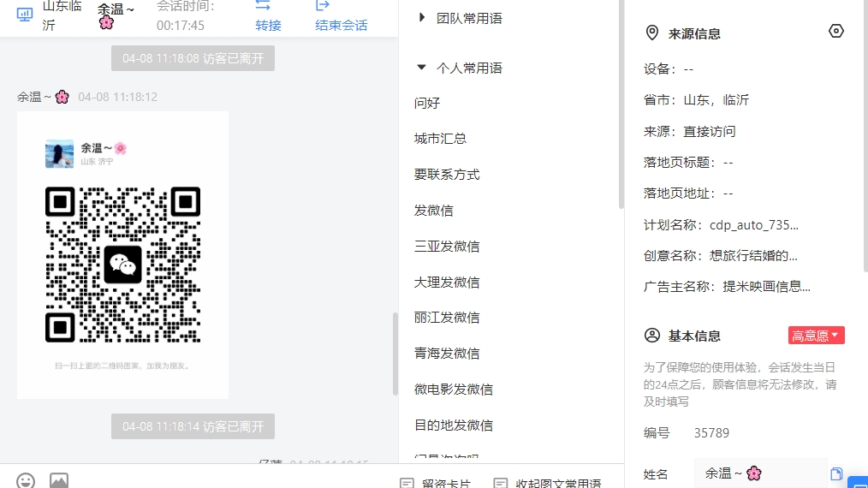Click the location pin icon beside 来源信息
Viewport: 868px width, 488px height.
point(652,33)
